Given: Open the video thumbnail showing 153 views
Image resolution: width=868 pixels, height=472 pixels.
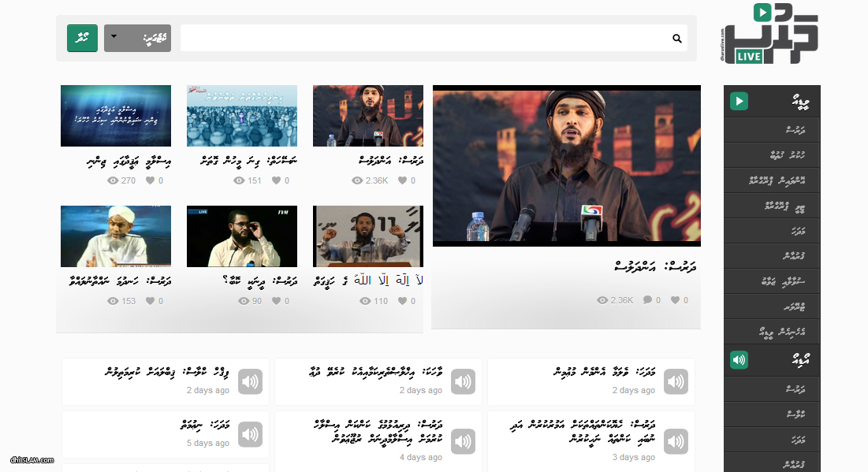Looking at the screenshot, I should tap(116, 236).
